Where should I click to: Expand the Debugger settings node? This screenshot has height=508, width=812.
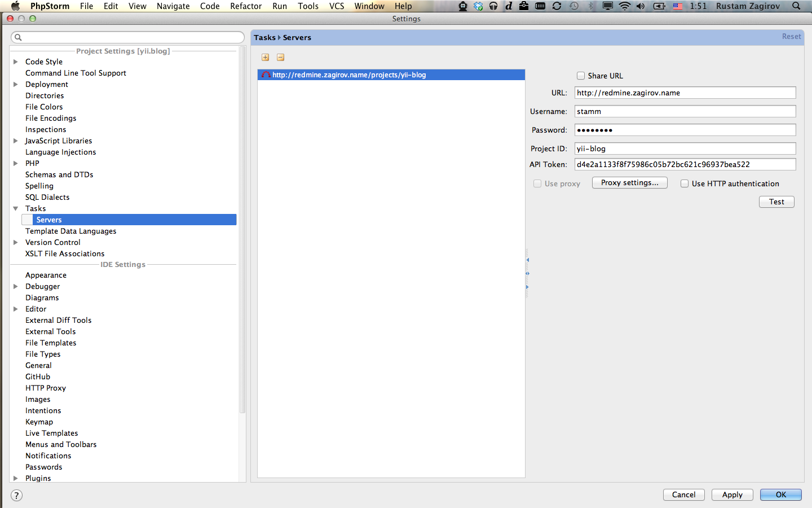click(16, 286)
